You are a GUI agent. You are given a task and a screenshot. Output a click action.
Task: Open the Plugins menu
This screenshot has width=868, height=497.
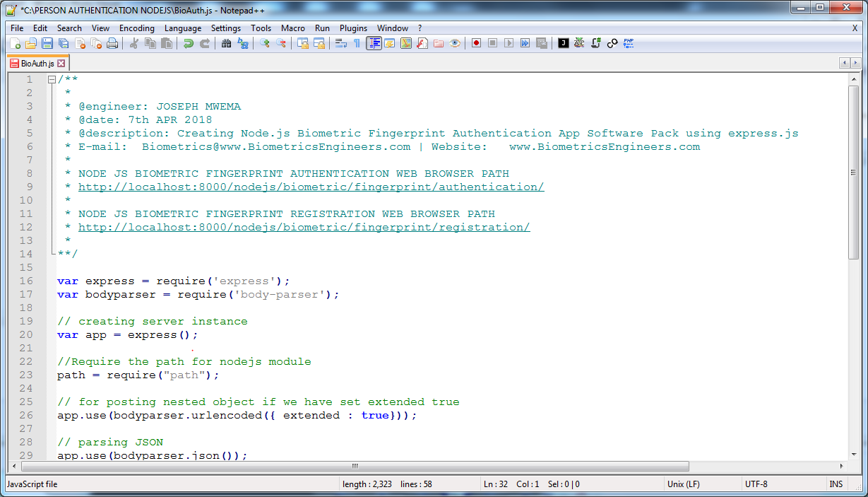(353, 28)
